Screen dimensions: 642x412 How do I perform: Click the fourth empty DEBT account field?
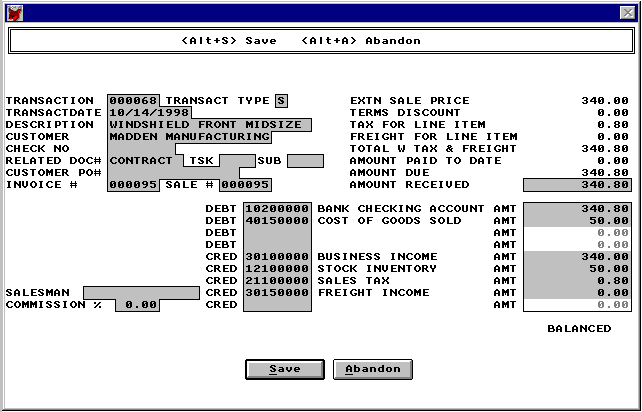tap(277, 244)
